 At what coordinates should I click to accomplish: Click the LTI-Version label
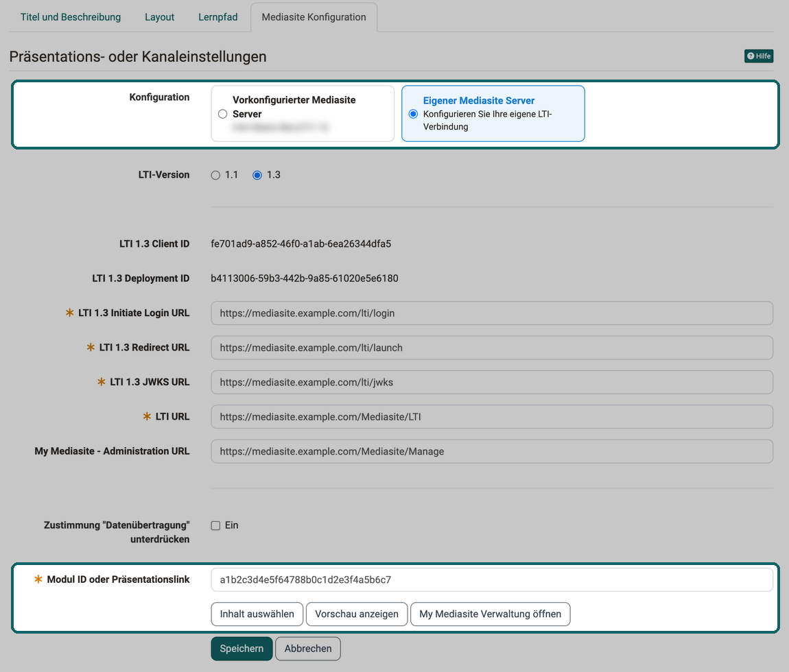click(x=164, y=175)
